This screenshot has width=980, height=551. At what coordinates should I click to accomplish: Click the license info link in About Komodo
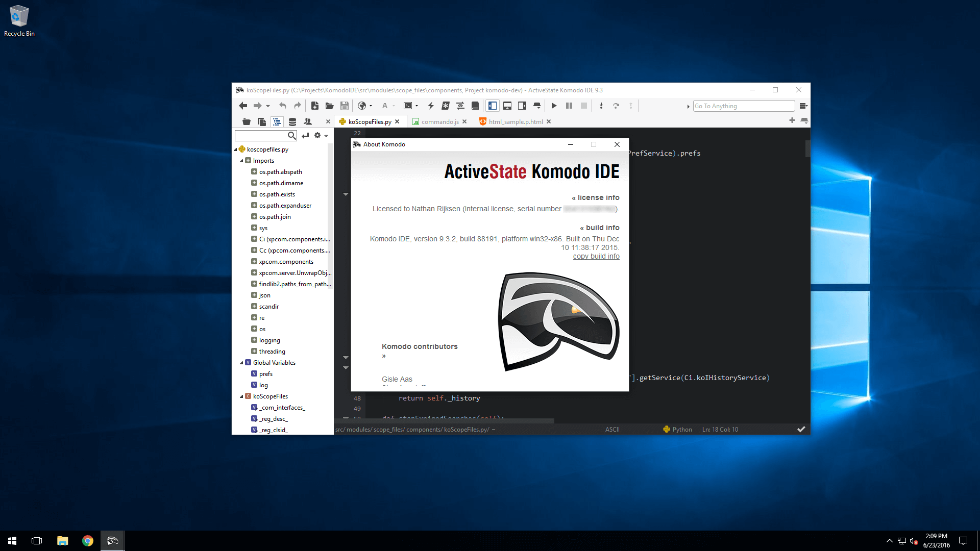pos(595,197)
